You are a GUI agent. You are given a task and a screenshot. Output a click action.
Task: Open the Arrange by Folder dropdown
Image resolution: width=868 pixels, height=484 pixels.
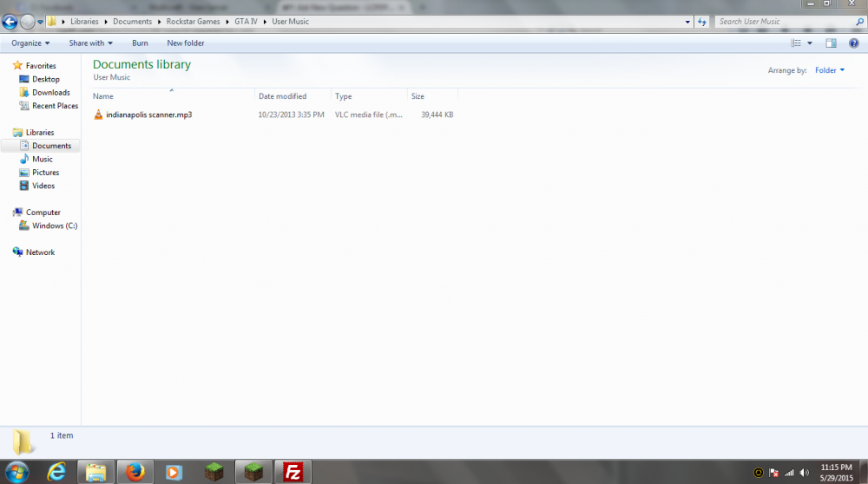pos(830,70)
